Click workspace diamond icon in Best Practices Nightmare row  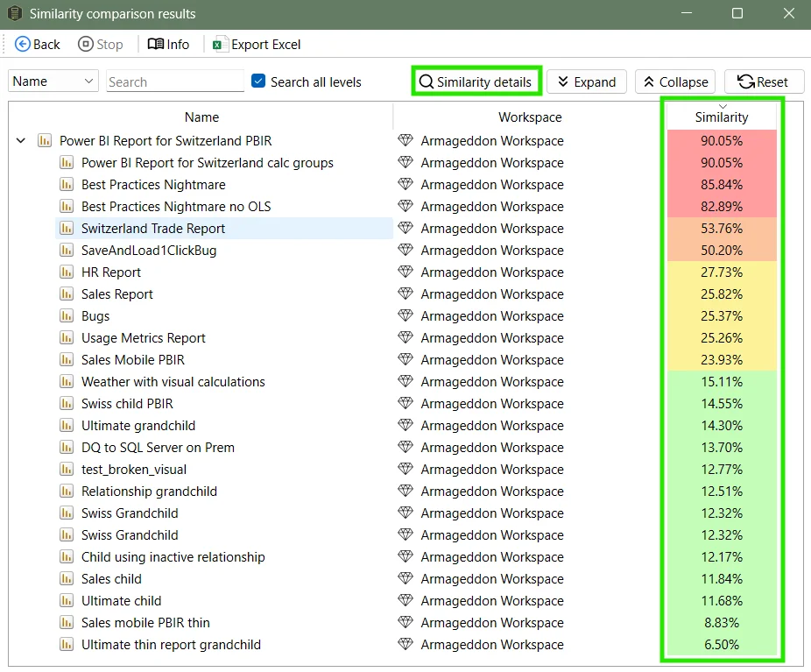click(405, 184)
